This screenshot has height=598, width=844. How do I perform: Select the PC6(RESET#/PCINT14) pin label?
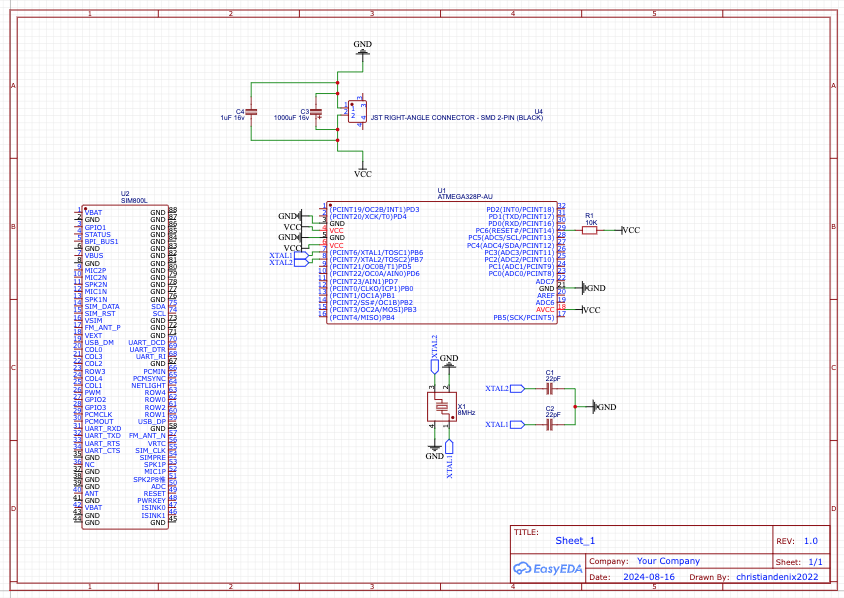[514, 230]
